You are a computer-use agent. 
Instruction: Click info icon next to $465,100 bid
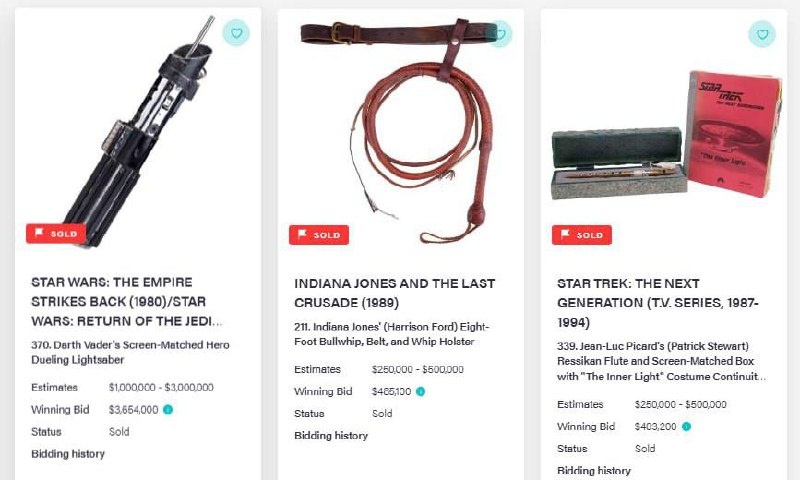point(420,391)
